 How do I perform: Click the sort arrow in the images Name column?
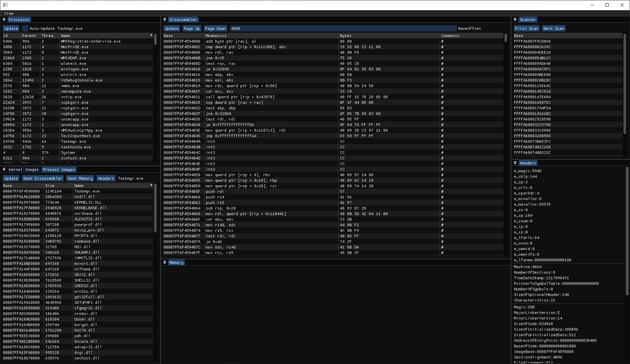pyautogui.click(x=151, y=185)
